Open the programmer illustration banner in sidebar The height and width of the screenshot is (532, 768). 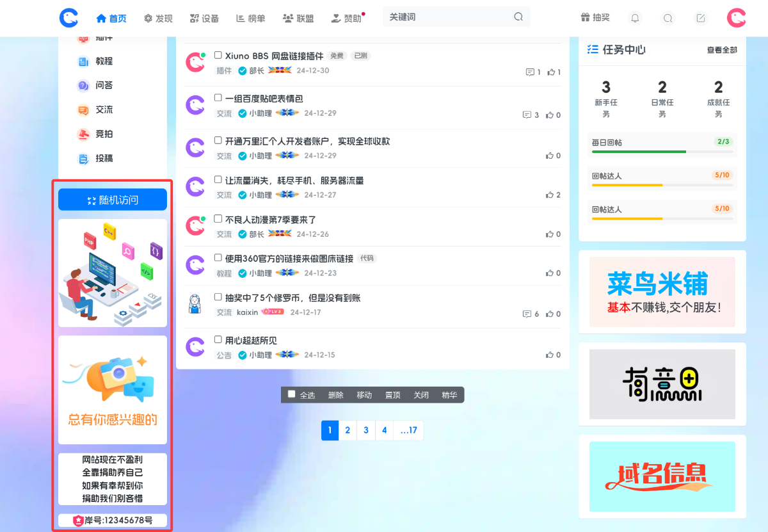pyautogui.click(x=113, y=273)
